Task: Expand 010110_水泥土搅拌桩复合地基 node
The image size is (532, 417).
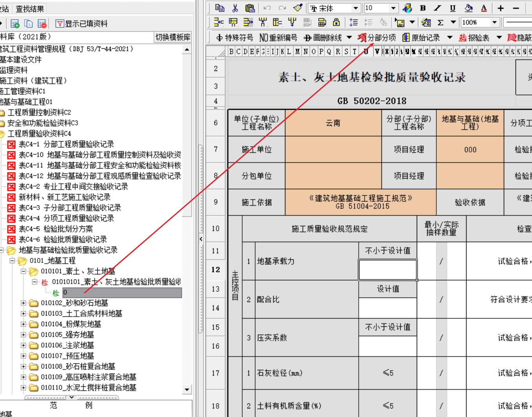Action: (23, 388)
